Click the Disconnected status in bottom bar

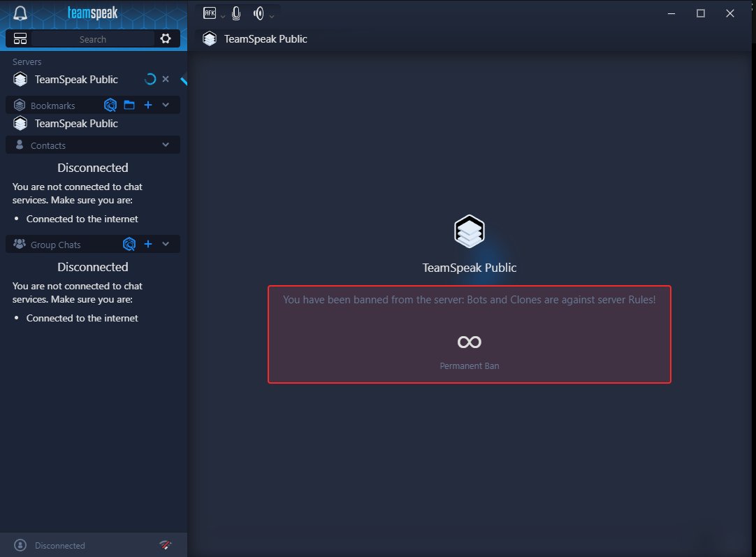(60, 545)
